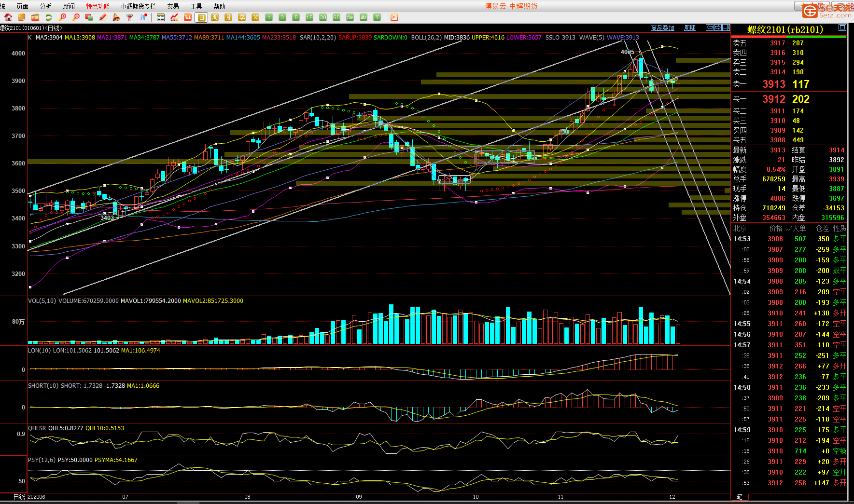Viewport: 854px width, 504px height.
Task: Open the 页面 menu
Action: point(22,6)
